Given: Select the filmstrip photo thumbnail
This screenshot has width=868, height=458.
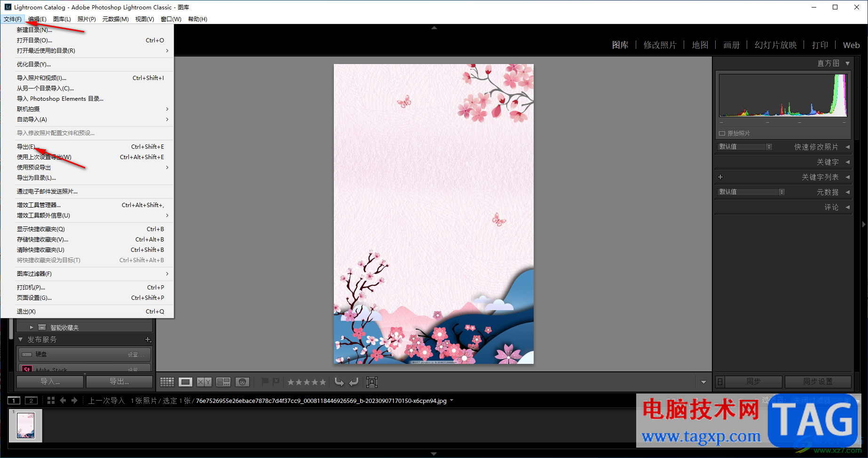Looking at the screenshot, I should [x=26, y=426].
